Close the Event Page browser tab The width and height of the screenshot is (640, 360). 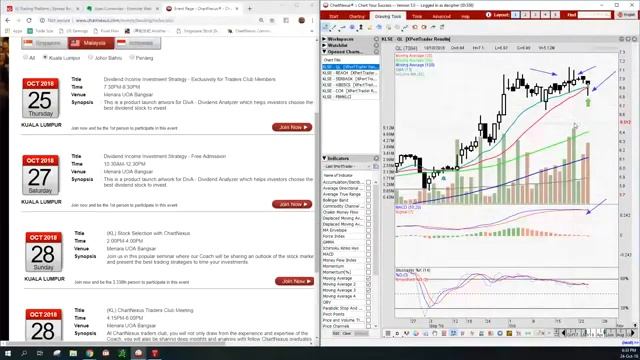(237, 8)
